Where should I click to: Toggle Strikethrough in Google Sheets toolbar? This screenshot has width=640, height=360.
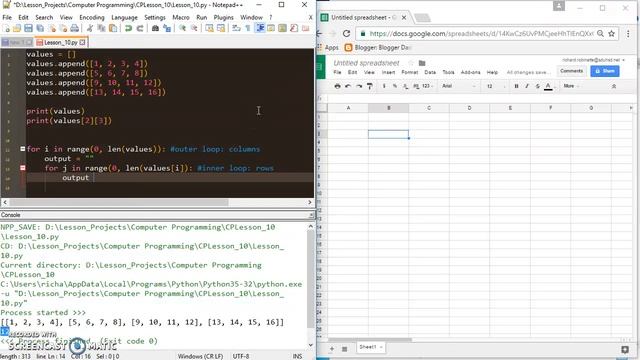tap(538, 86)
